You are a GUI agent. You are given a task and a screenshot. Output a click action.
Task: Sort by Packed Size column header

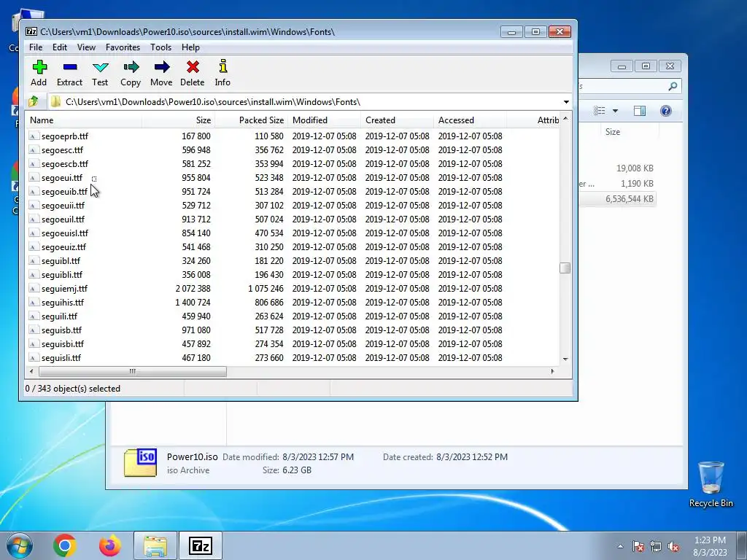[251, 120]
